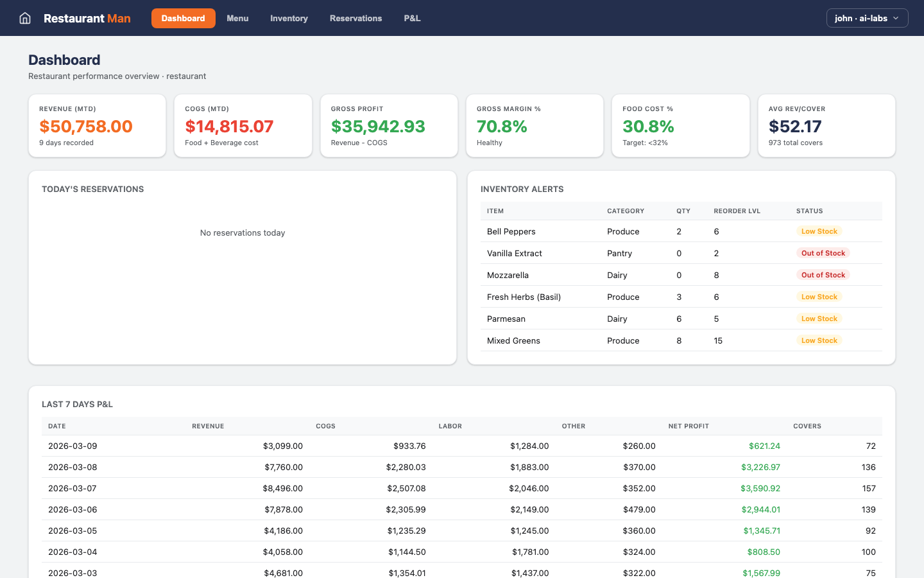Select the Avg Rev/Cover card
This screenshot has width=924, height=578.
click(826, 125)
